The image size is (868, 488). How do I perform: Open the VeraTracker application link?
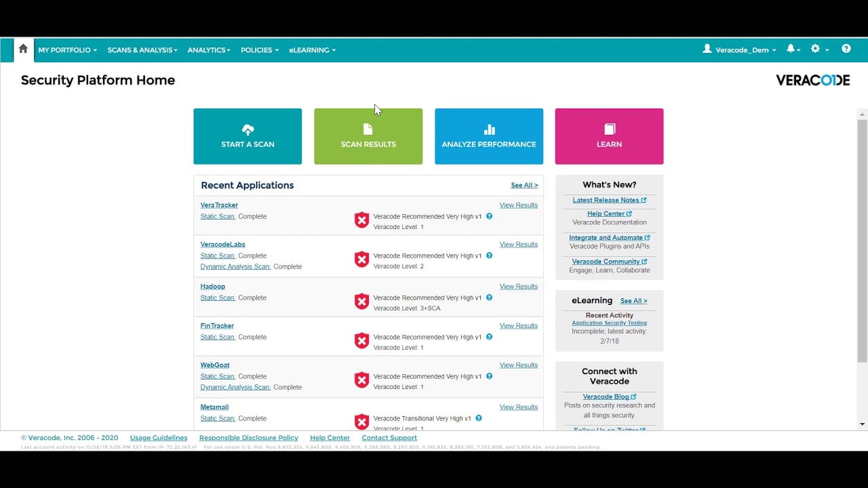click(x=219, y=205)
